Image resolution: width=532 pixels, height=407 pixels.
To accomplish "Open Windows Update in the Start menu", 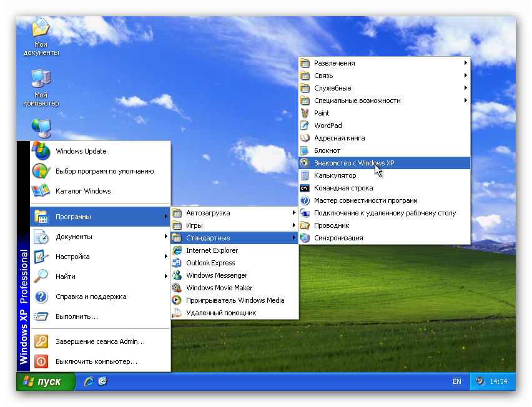I will [81, 151].
